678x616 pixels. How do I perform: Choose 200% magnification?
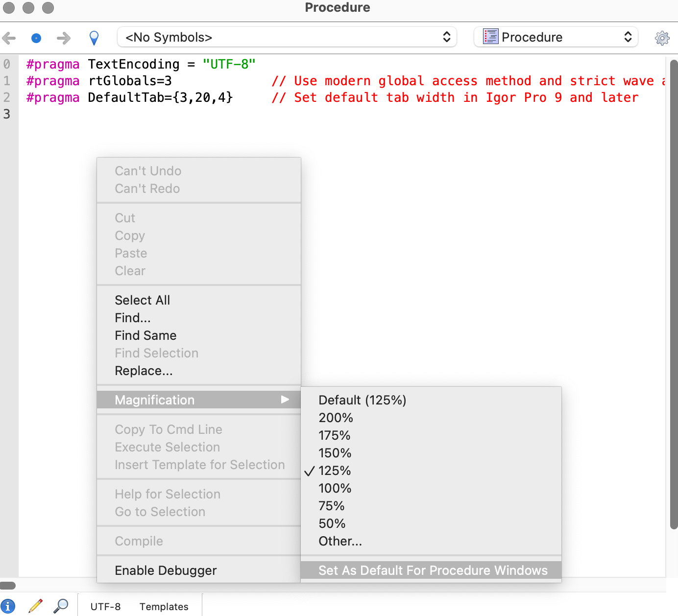pos(336,418)
